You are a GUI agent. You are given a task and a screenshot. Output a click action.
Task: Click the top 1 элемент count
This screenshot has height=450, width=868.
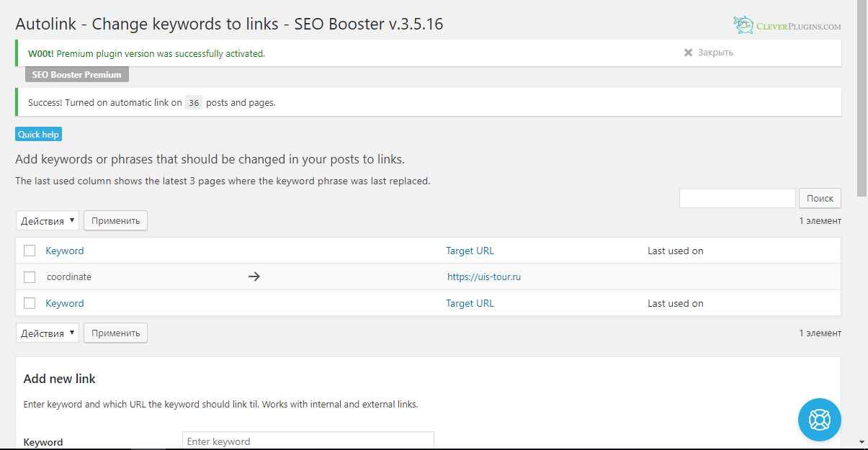[820, 220]
